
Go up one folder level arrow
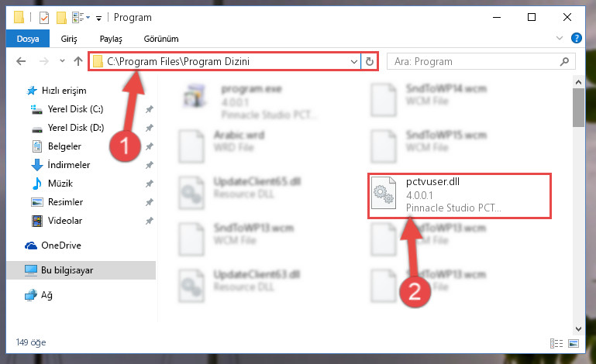pos(78,61)
